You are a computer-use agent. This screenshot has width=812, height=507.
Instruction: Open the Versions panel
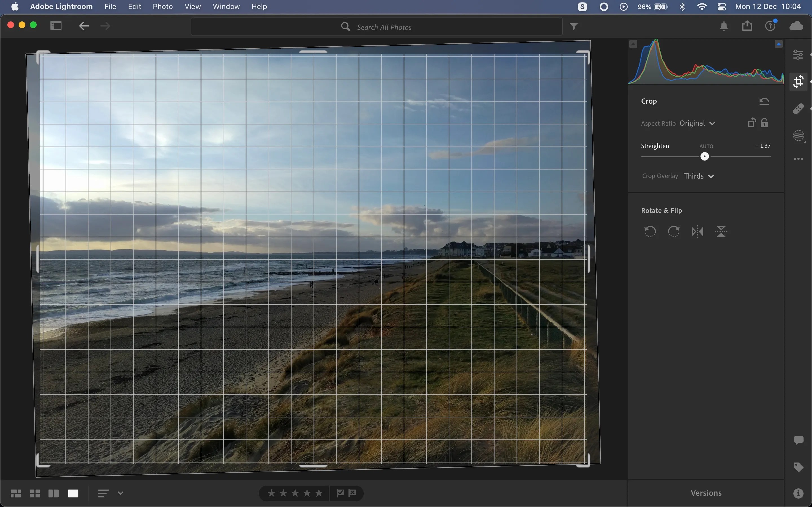pyautogui.click(x=705, y=493)
